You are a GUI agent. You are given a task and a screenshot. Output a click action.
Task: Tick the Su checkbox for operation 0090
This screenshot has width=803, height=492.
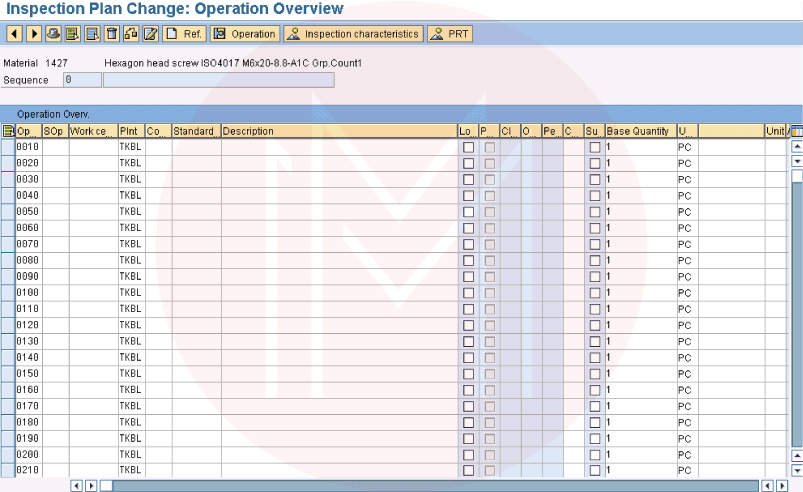pos(595,276)
